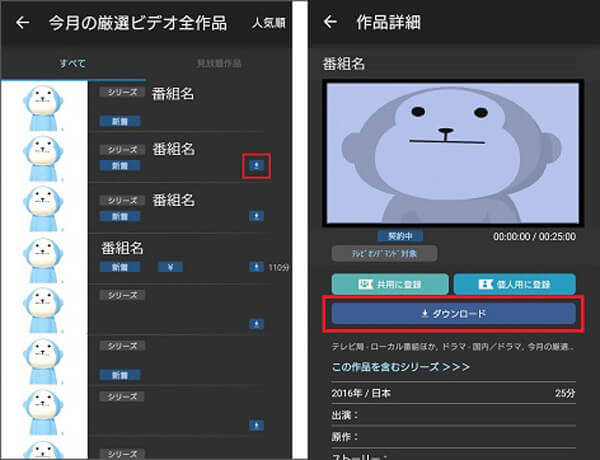600x460 pixels.
Task: Tap download icon on third list row
Action: click(258, 215)
